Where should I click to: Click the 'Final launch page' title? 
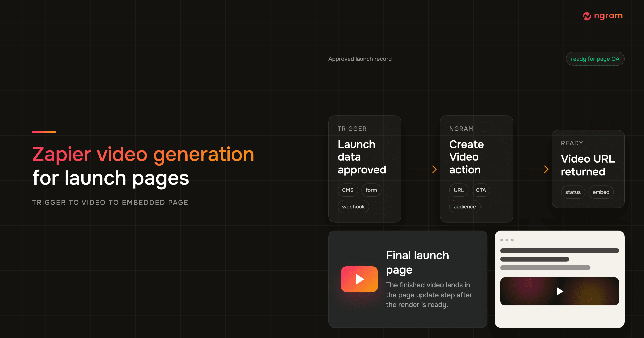click(417, 263)
